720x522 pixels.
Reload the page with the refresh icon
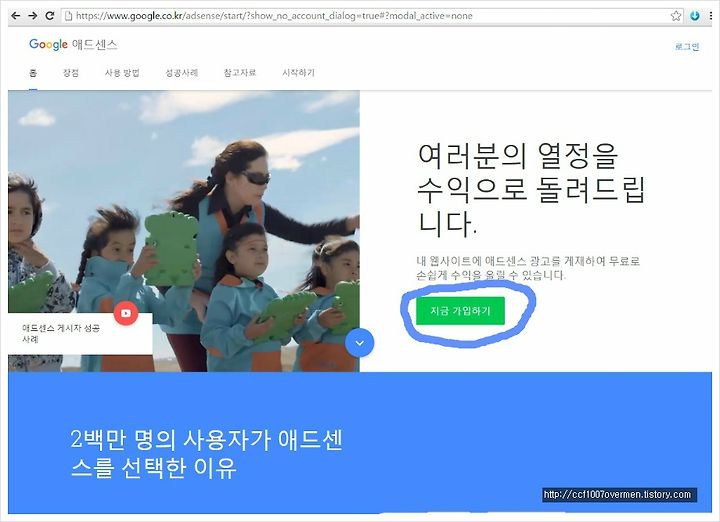tap(50, 16)
